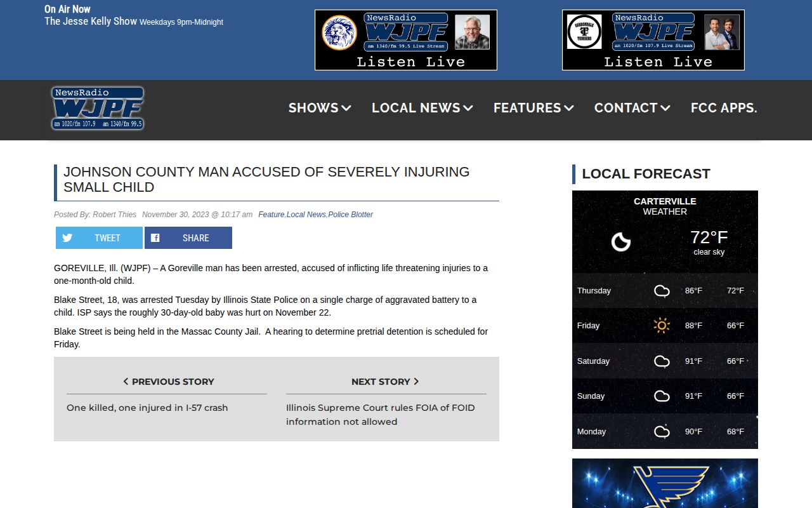
Task: Click the AM 1020 Listen Live banner
Action: (x=653, y=40)
